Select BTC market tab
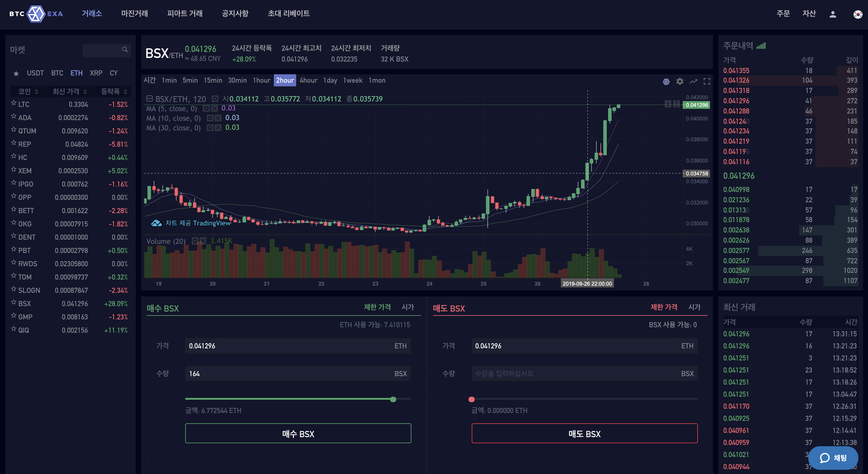The image size is (868, 474). 57,73
